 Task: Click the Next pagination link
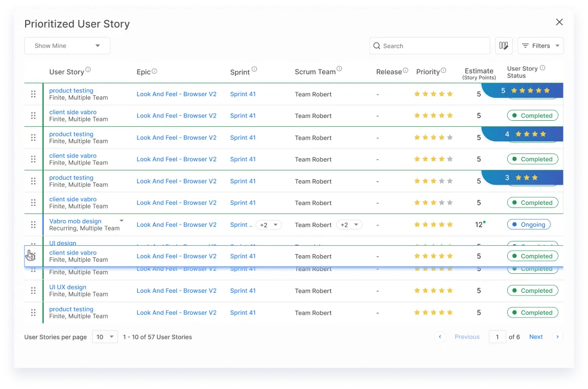[x=536, y=337]
